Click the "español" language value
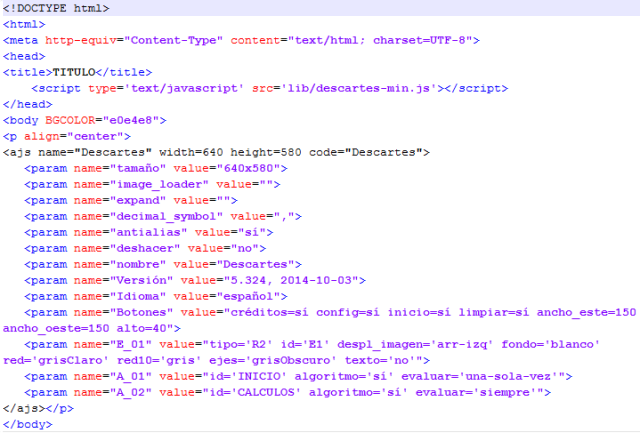 point(248,296)
